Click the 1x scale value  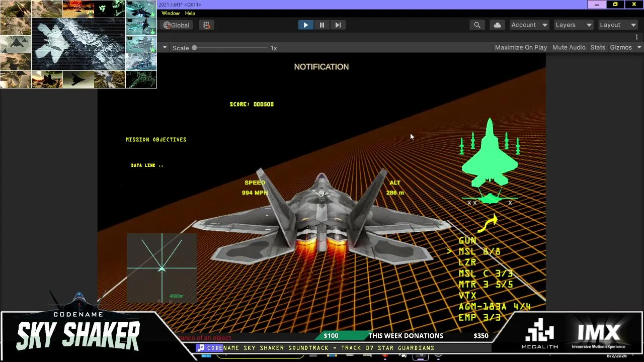click(x=274, y=48)
